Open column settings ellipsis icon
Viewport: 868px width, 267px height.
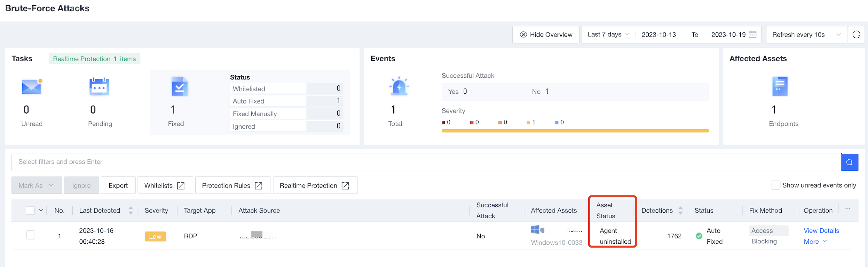(x=848, y=208)
